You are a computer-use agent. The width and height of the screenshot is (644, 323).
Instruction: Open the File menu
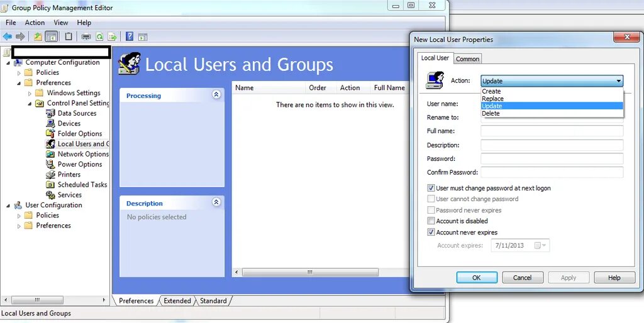point(11,23)
